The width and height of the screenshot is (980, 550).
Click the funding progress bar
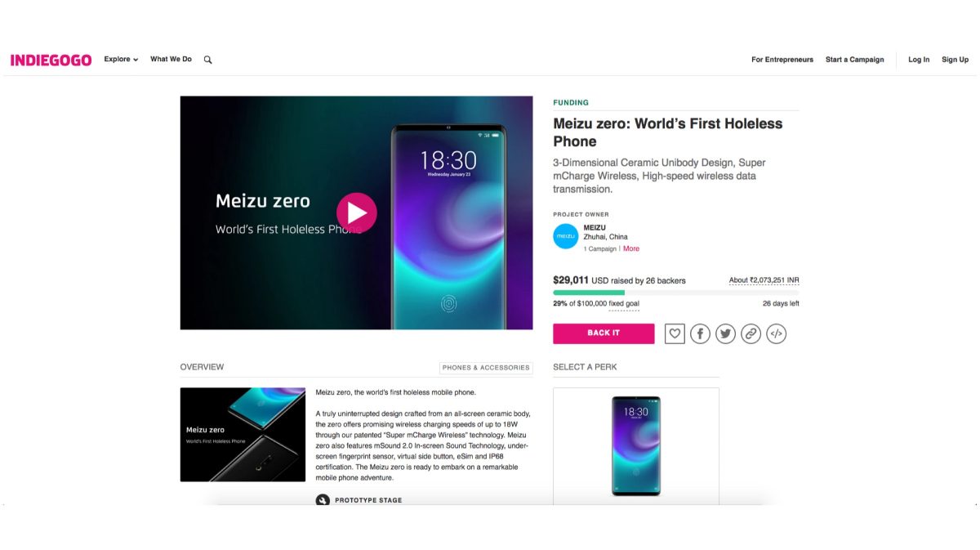pos(676,292)
